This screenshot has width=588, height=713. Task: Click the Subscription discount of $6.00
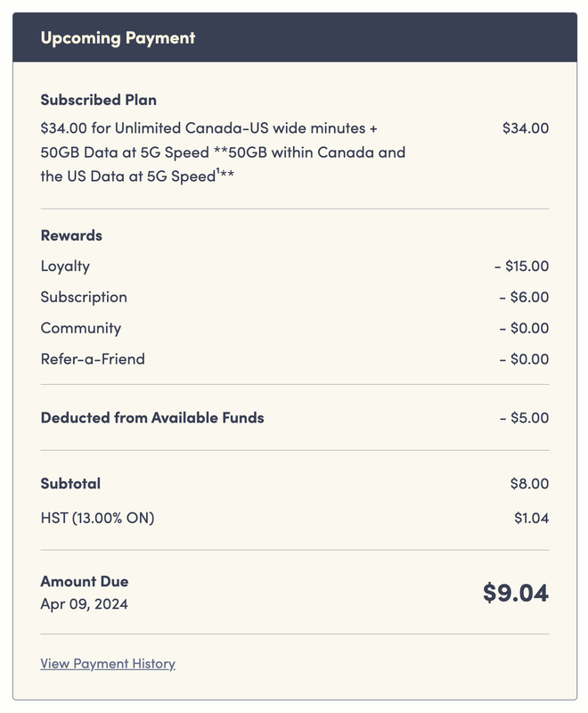pos(524,297)
